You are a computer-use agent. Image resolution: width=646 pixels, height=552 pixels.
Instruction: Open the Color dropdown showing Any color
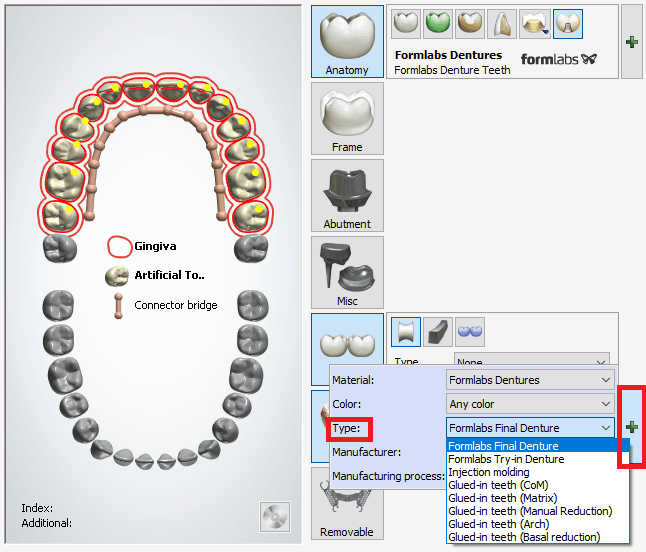(x=606, y=404)
